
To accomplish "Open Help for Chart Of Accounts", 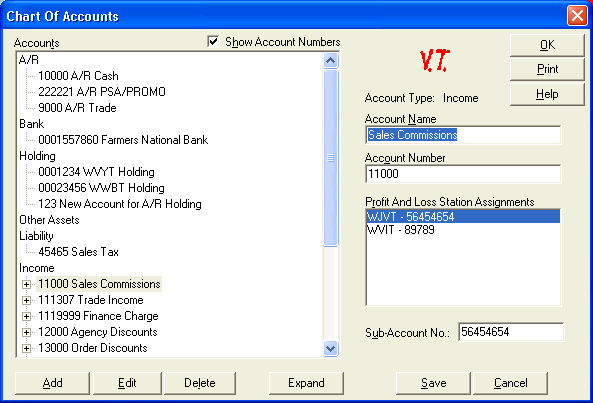I will coord(547,94).
